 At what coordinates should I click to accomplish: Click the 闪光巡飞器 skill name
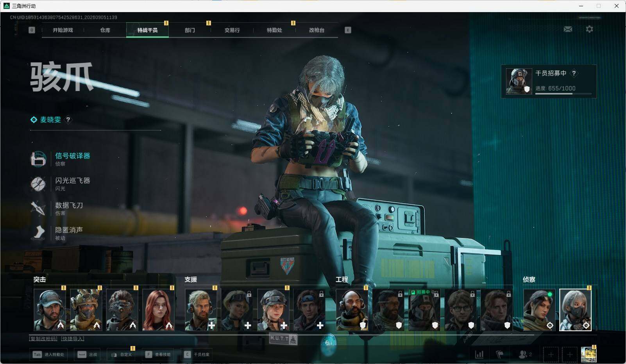click(x=73, y=180)
